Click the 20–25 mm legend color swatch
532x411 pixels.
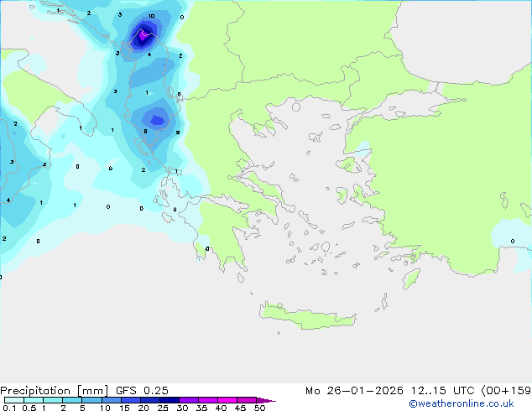[149, 400]
